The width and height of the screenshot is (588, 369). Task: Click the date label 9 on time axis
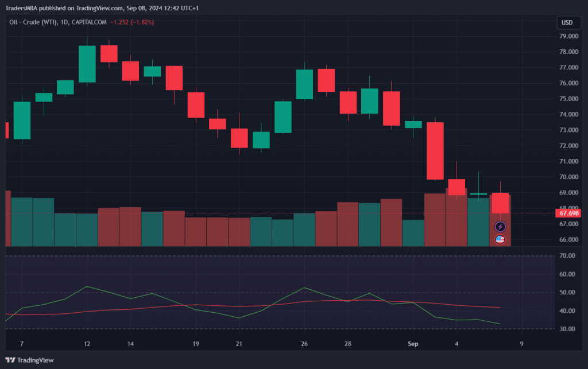point(521,344)
